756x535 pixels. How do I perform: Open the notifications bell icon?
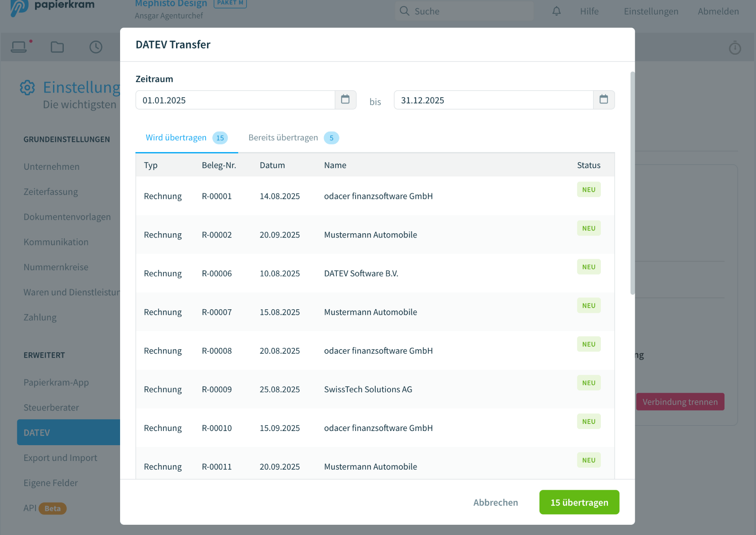[x=556, y=11]
